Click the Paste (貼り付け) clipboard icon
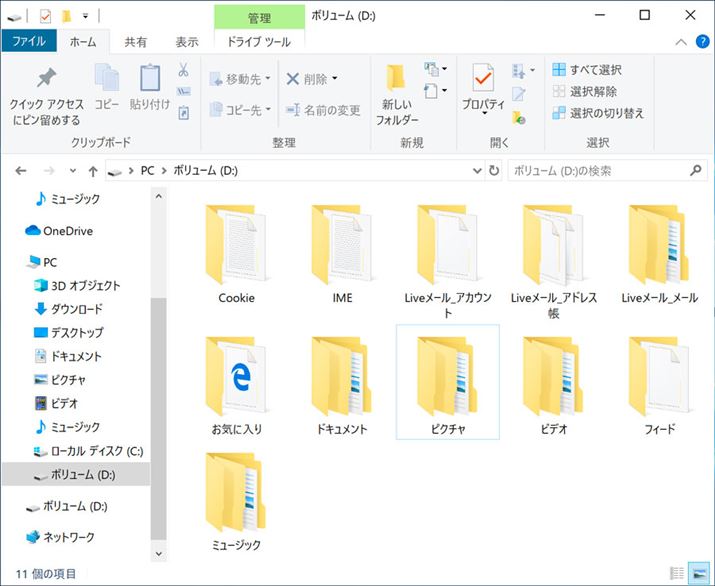The height and width of the screenshot is (586, 715). tap(150, 78)
